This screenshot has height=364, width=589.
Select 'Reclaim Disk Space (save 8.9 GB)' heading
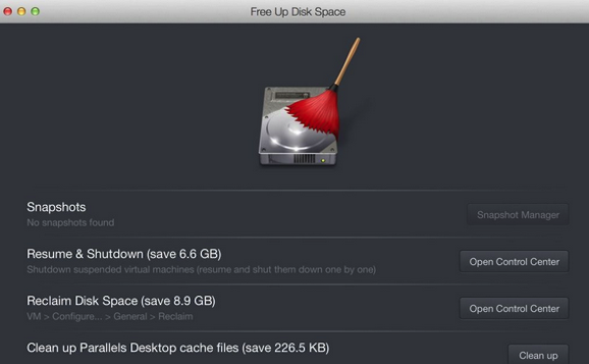121,301
